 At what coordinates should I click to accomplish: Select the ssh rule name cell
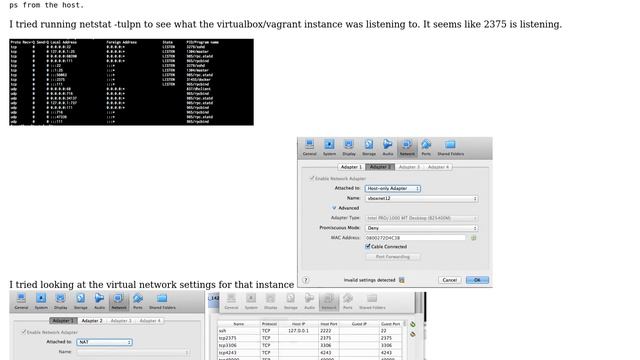[239, 331]
